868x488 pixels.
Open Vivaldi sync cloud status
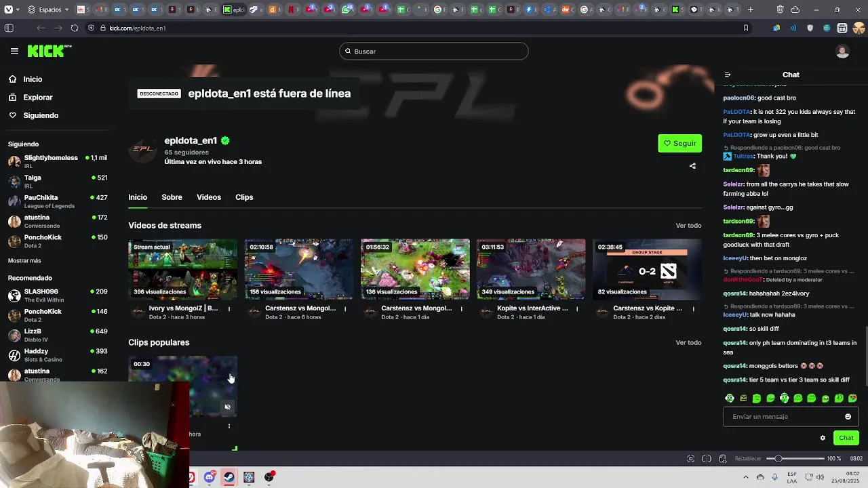click(795, 9)
